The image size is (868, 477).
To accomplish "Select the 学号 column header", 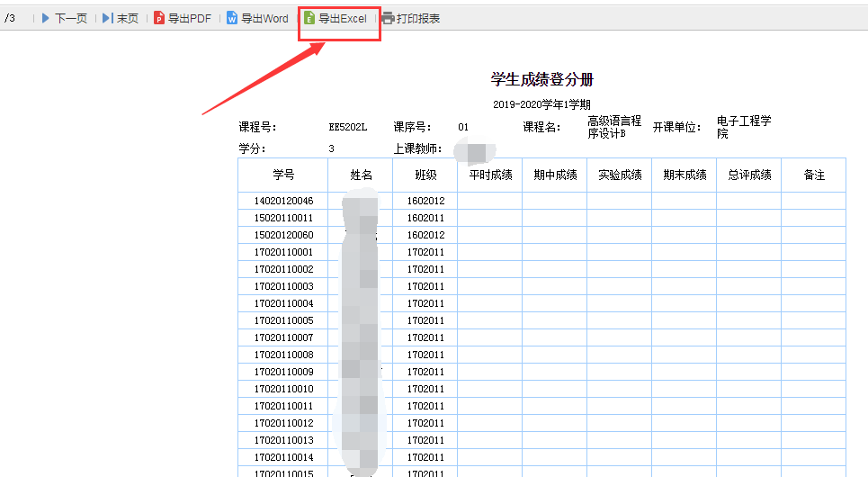I will (x=283, y=175).
